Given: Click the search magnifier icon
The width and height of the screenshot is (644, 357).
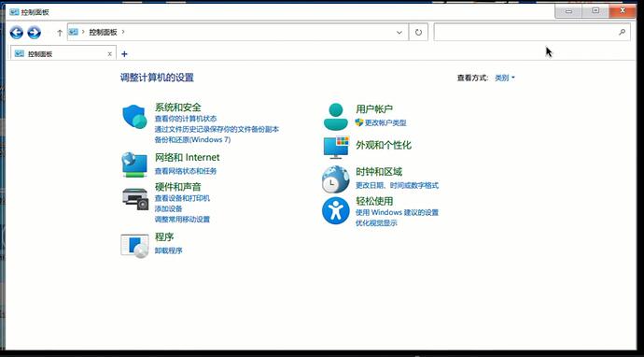Looking at the screenshot, I should tap(623, 32).
